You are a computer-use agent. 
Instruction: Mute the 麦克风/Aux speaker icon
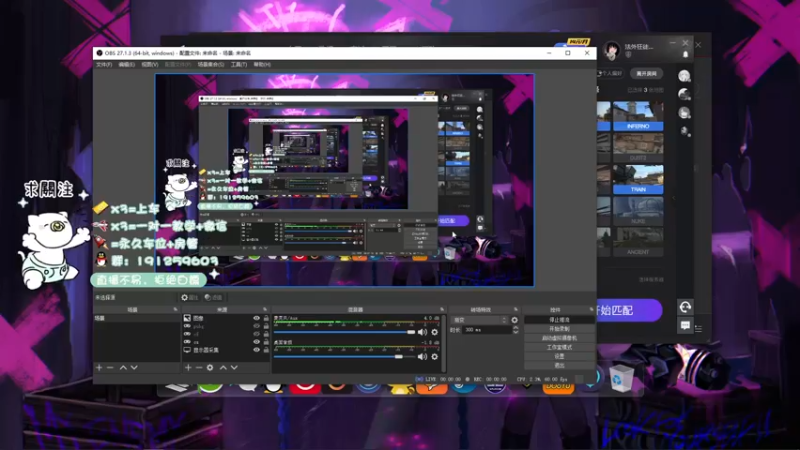[x=422, y=332]
